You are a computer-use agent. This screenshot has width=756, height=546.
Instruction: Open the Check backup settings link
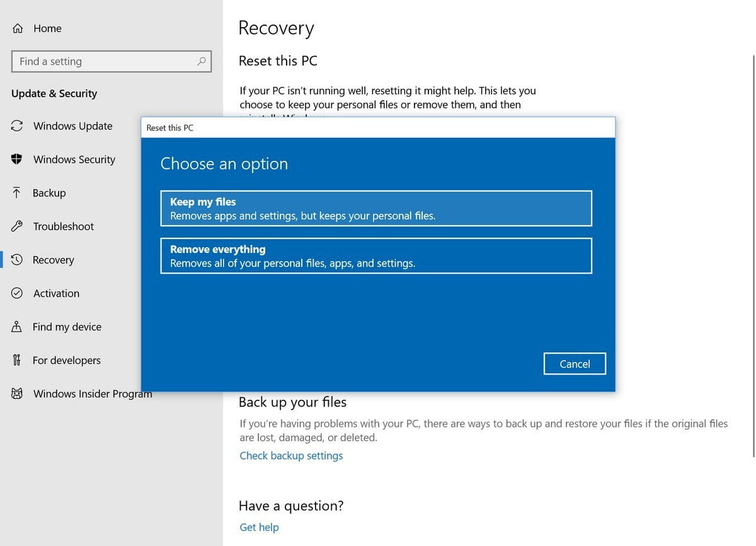tap(291, 455)
